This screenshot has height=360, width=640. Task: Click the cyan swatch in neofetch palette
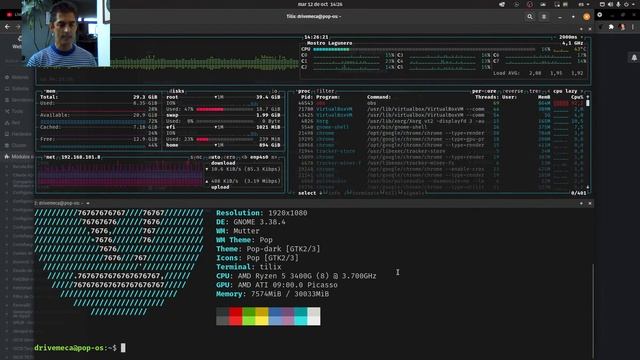pyautogui.click(x=301, y=316)
